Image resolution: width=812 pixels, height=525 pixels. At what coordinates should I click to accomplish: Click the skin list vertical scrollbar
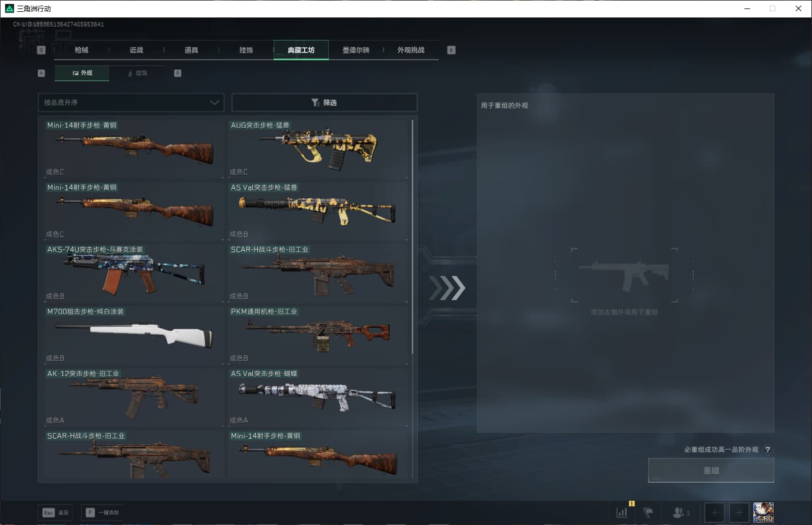pos(413,237)
